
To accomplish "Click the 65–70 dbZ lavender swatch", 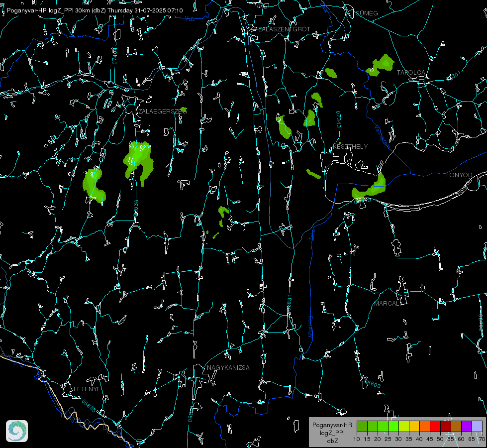I will tap(477, 427).
